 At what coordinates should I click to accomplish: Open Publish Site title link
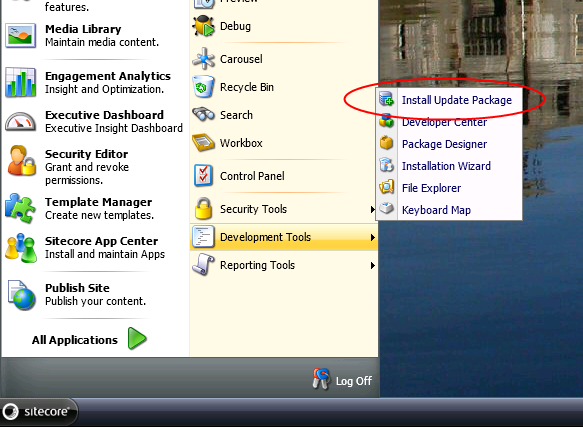pos(77,288)
